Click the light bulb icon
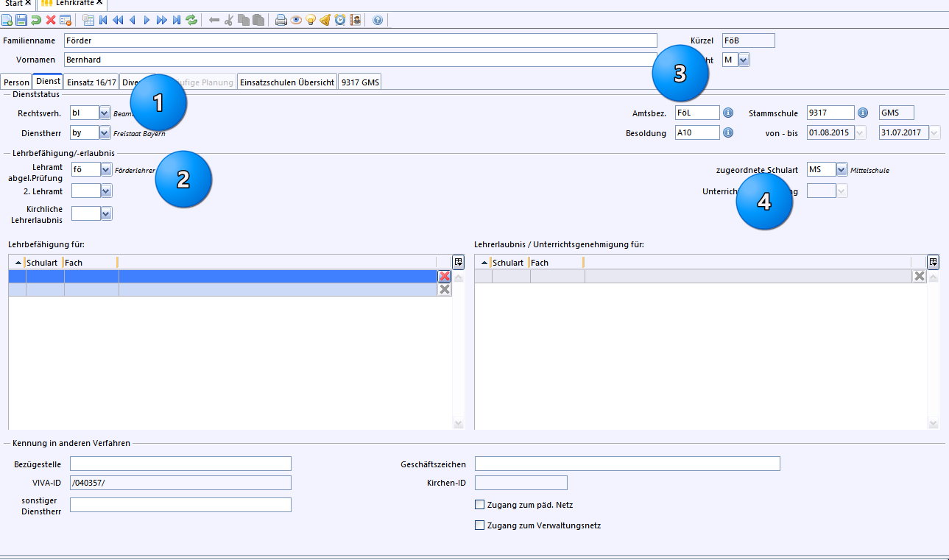The width and height of the screenshot is (949, 560). click(311, 20)
